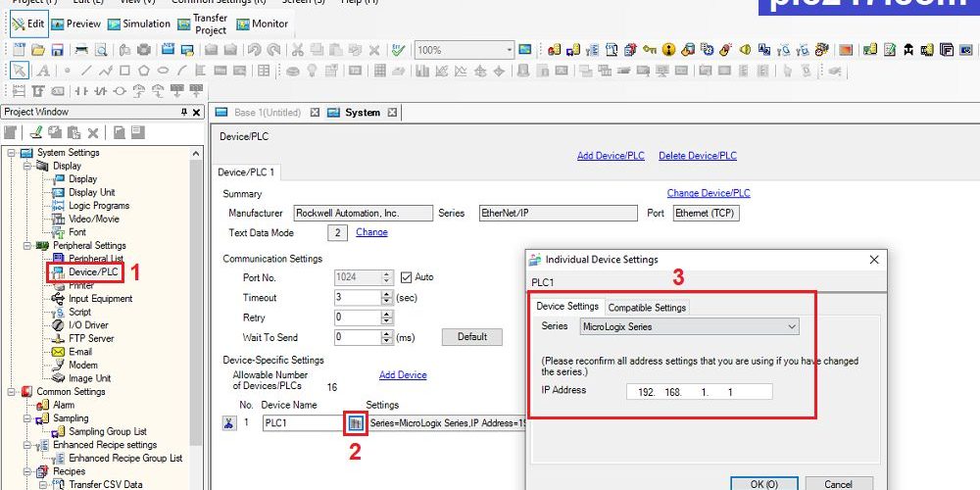Click the yellow info circle icon

pos(669,49)
